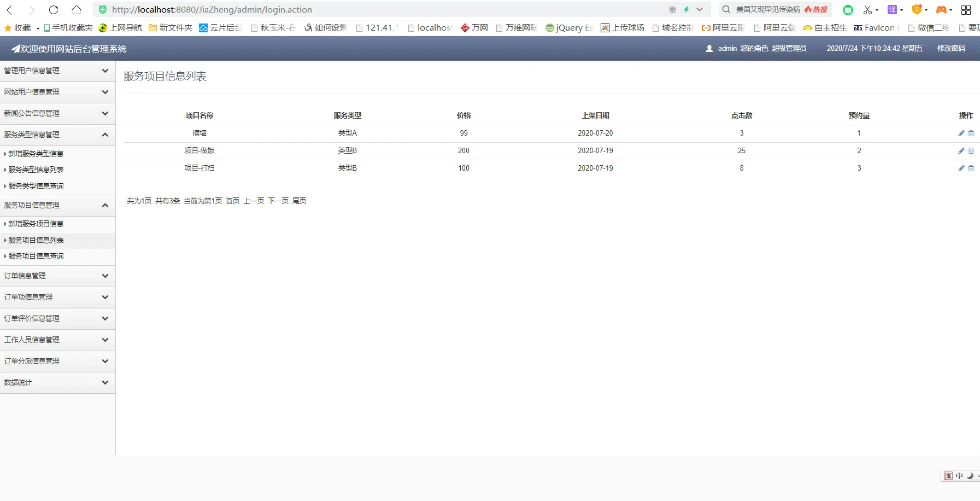Open address bar history dropdown arrow
Screen dimensions: 980x501
tap(700, 9)
